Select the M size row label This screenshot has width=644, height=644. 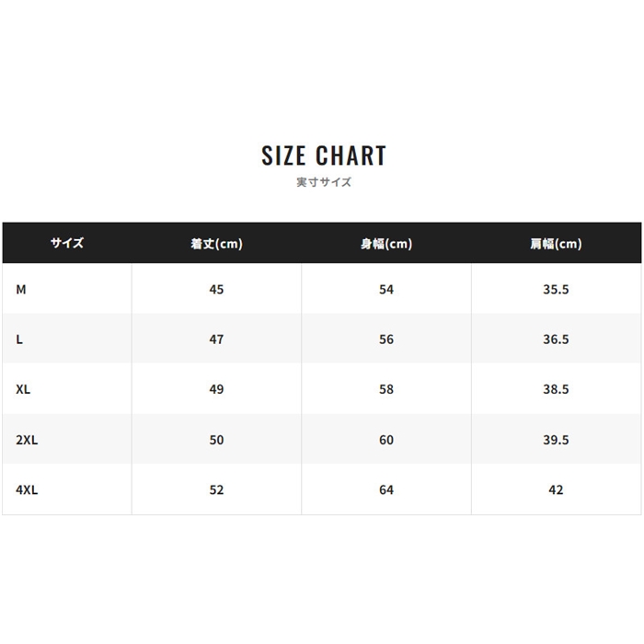(x=21, y=289)
